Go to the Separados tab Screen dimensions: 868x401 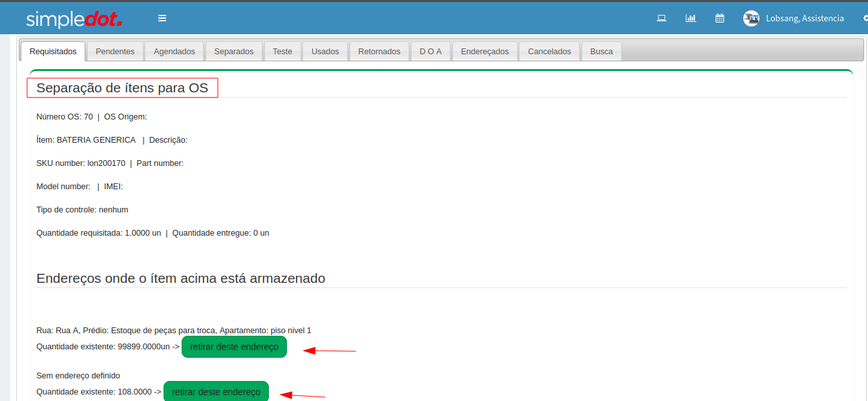234,52
